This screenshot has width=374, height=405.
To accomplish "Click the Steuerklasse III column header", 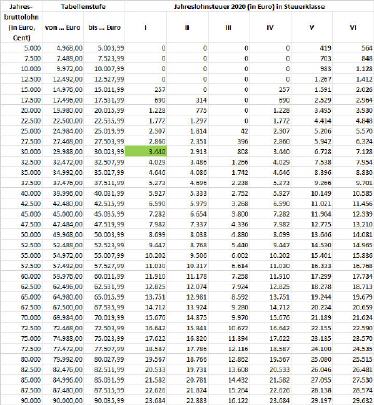I will point(229,27).
